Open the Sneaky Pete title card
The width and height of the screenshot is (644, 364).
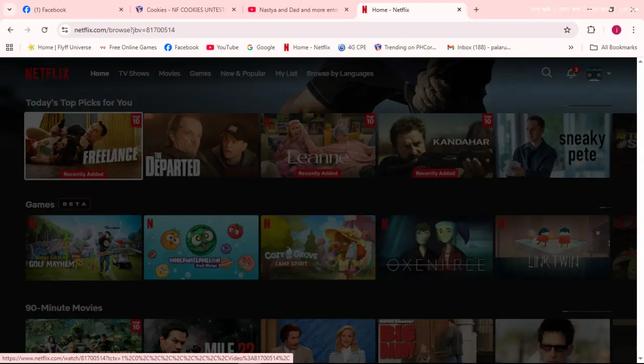[552, 145]
